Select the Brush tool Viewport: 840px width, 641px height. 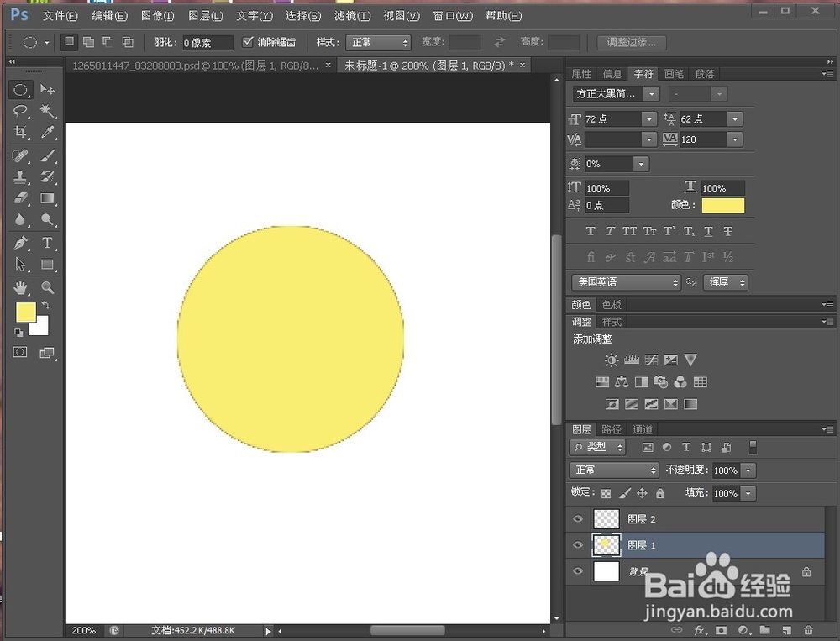point(47,156)
